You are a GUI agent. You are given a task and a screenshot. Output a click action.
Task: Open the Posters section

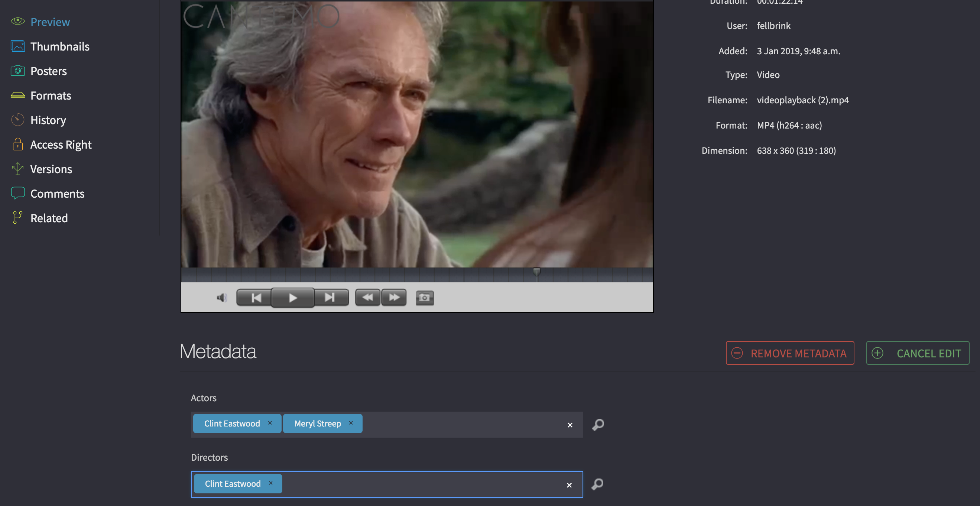pyautogui.click(x=48, y=71)
